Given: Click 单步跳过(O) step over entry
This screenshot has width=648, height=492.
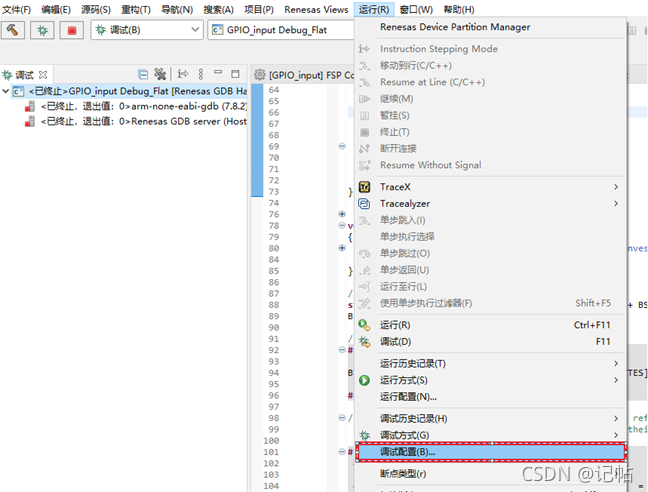Looking at the screenshot, I should pos(491,253).
